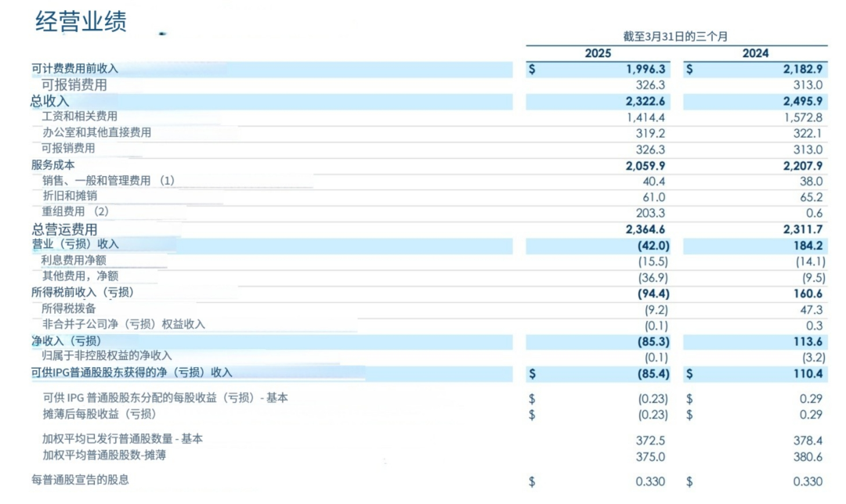Select the 可供IPG普通股股东获得的净（亏损）收入 label

[132, 373]
